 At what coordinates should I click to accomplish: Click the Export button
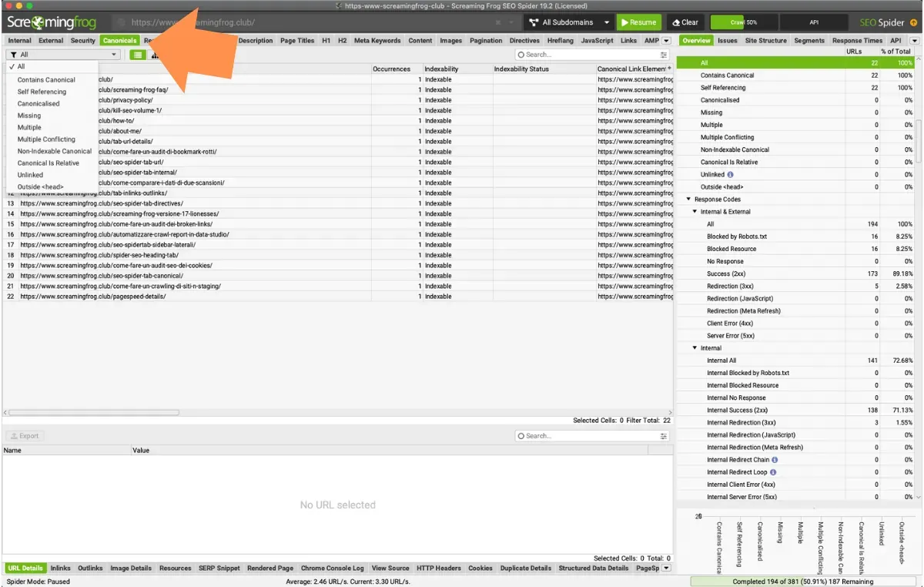click(x=24, y=436)
